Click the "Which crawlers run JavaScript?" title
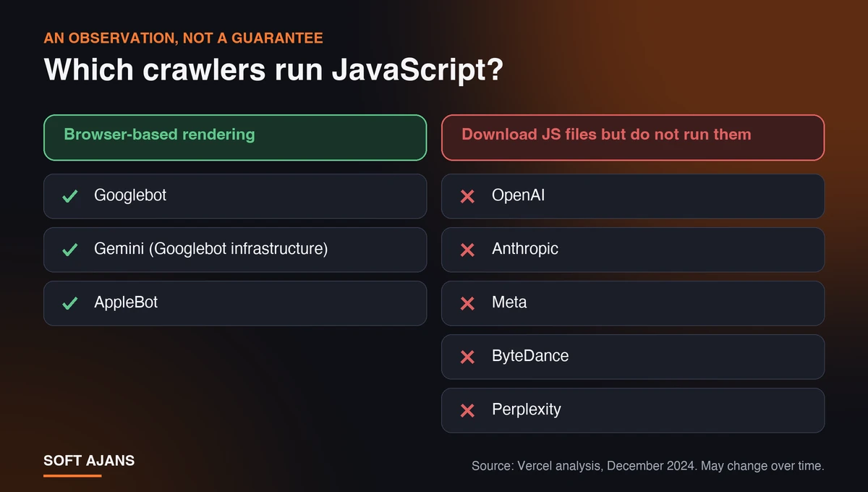 [274, 70]
